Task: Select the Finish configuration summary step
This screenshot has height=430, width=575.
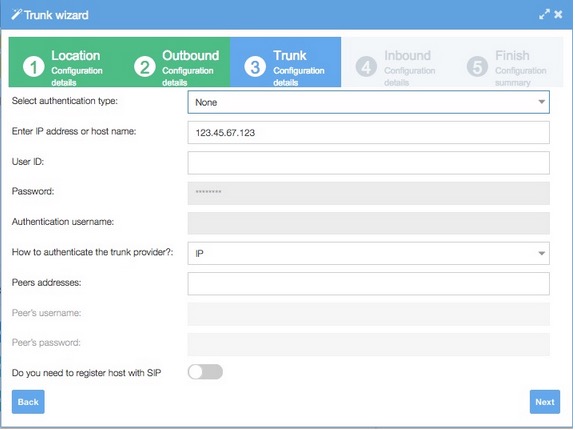Action: click(508, 62)
